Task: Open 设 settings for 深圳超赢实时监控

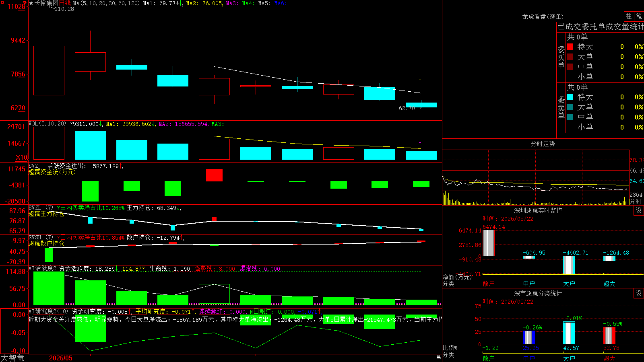Action: tap(639, 210)
